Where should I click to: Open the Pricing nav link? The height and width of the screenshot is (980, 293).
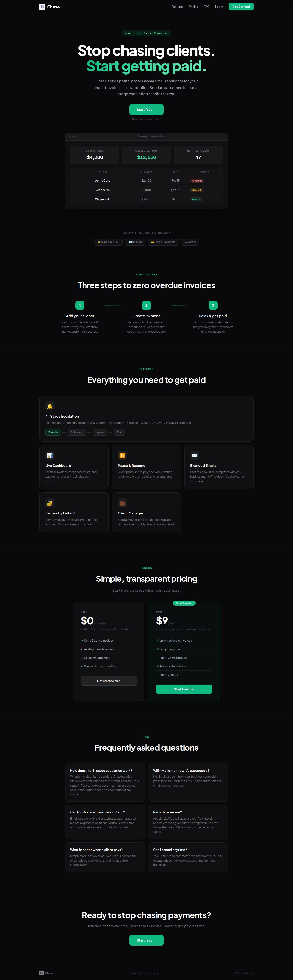pos(194,7)
